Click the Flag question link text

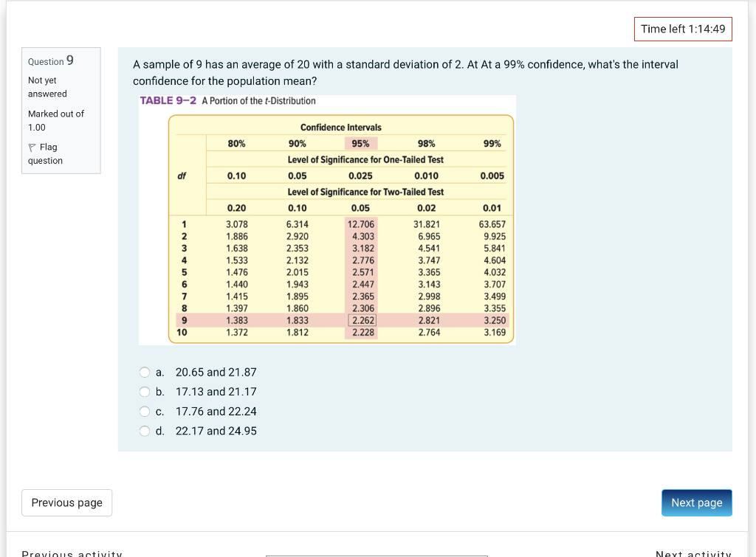click(45, 153)
